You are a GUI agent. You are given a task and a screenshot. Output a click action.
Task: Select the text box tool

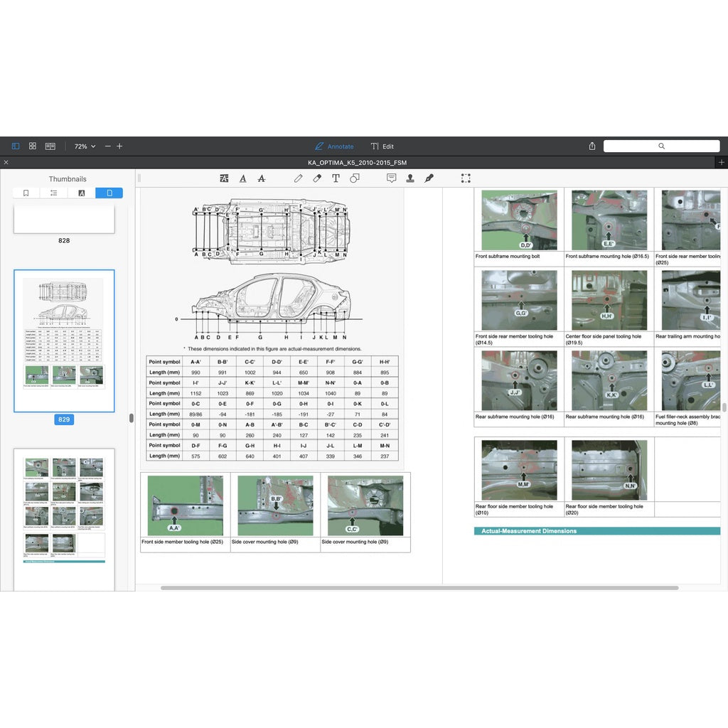pos(336,178)
